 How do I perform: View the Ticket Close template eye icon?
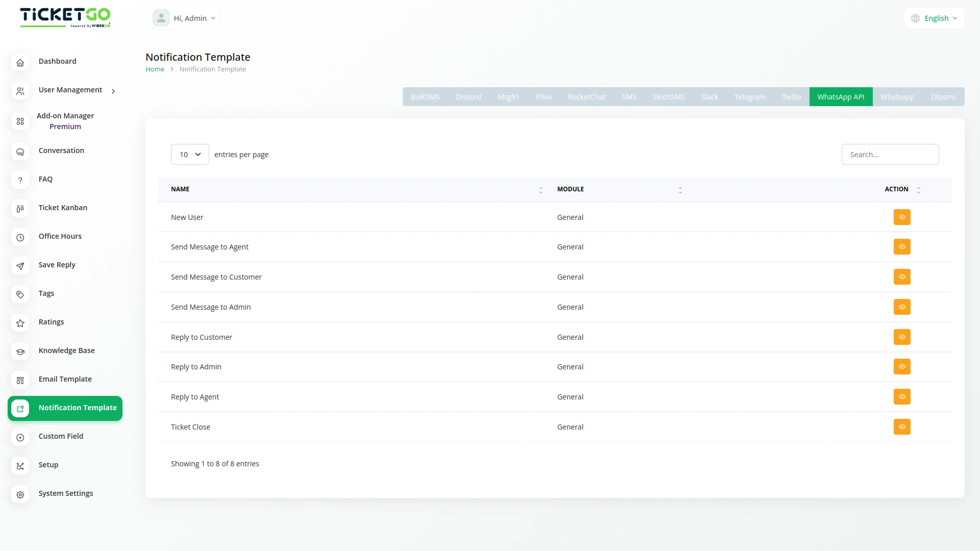(x=902, y=427)
